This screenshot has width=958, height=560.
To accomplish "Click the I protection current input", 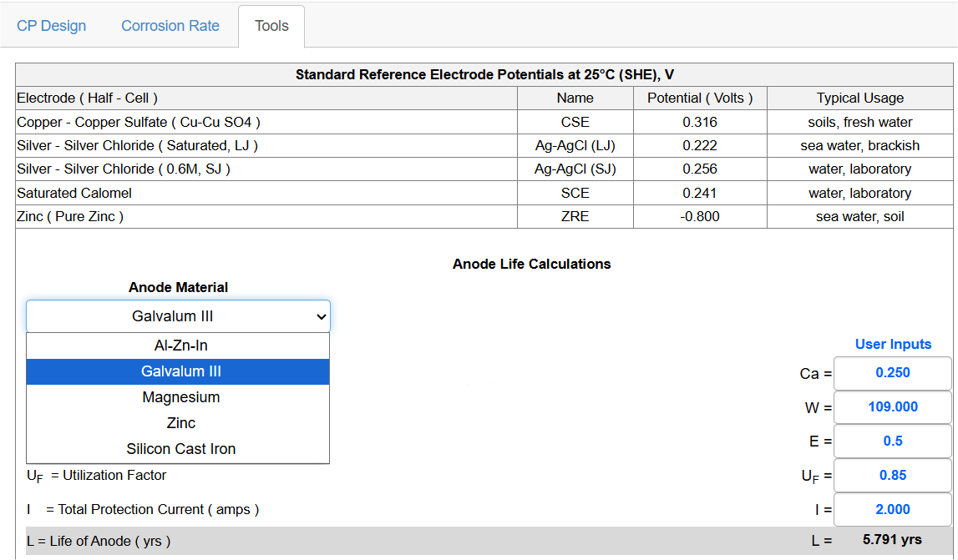I will point(892,510).
